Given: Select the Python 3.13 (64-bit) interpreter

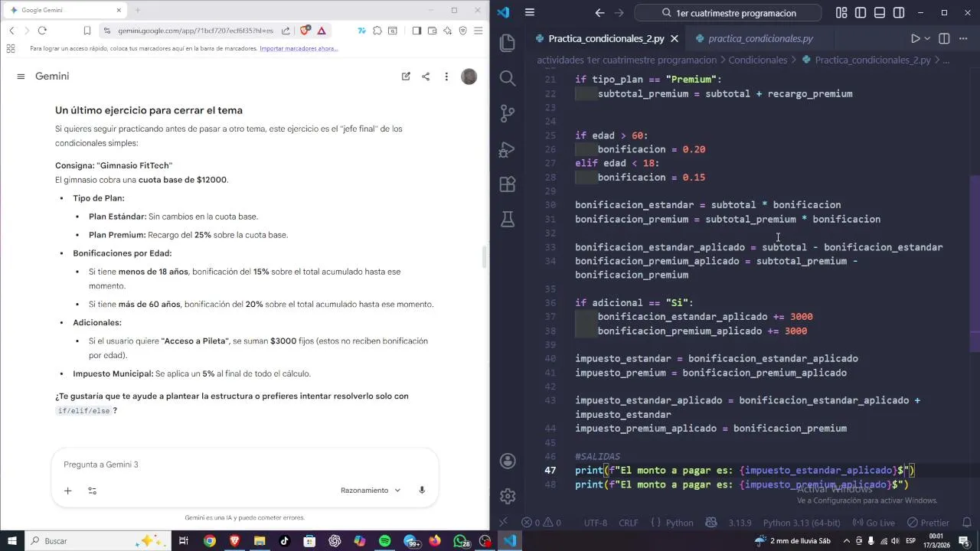Looking at the screenshot, I should click(801, 523).
